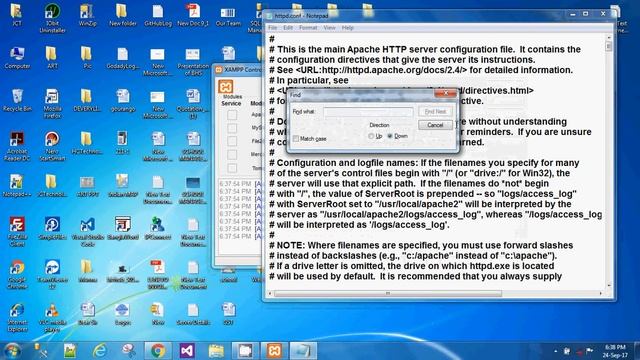Click the XAMPP logo in the XAMPP Control Panel

[226, 87]
